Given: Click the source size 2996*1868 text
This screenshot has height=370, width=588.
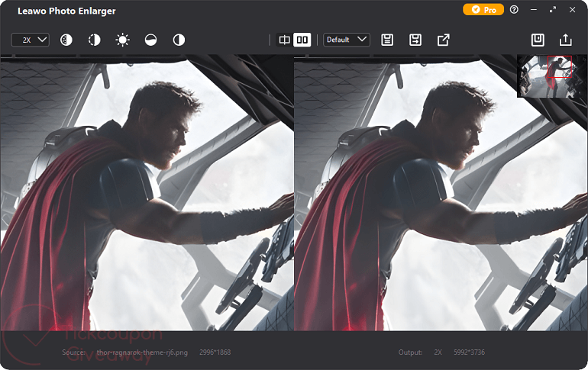Looking at the screenshot, I should (215, 352).
